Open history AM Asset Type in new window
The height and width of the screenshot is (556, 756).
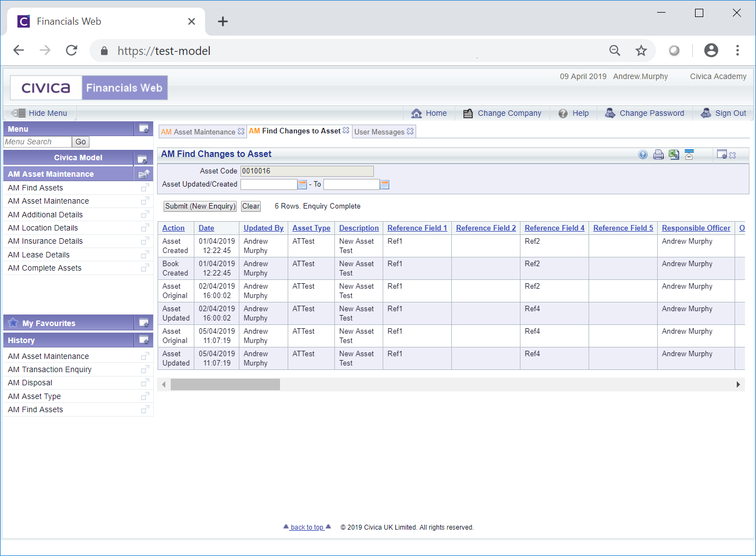[x=145, y=396]
